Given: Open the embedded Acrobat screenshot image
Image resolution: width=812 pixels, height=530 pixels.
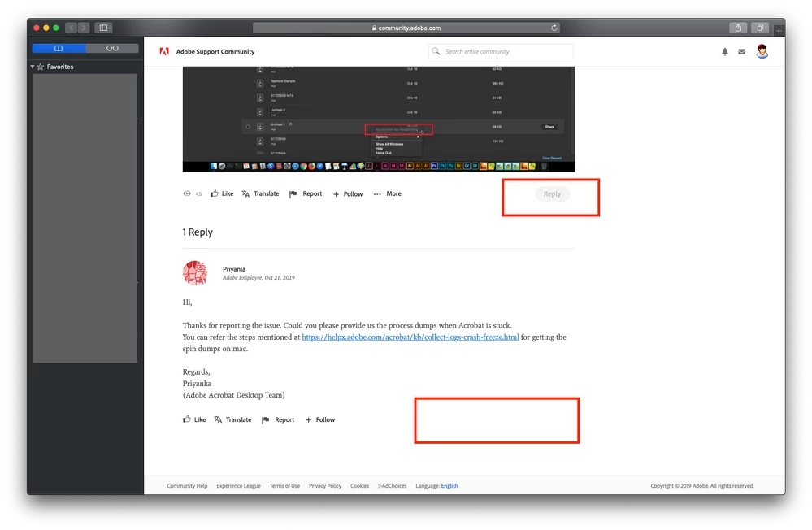Looking at the screenshot, I should (379, 119).
